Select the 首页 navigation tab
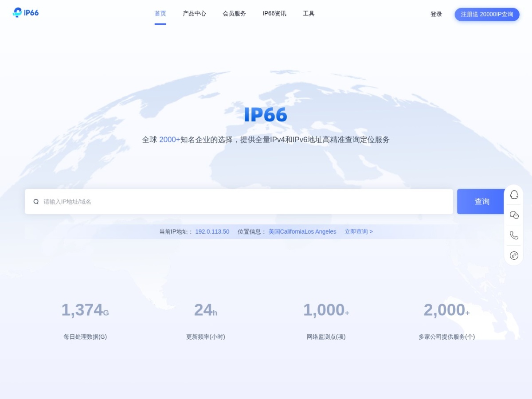Image resolution: width=532 pixels, height=399 pixels. [x=160, y=13]
